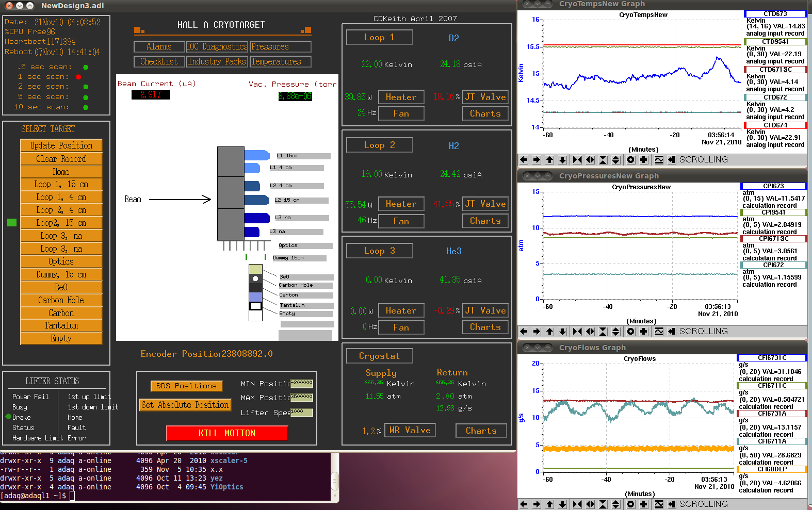Open Cryostat Charts

(x=481, y=431)
